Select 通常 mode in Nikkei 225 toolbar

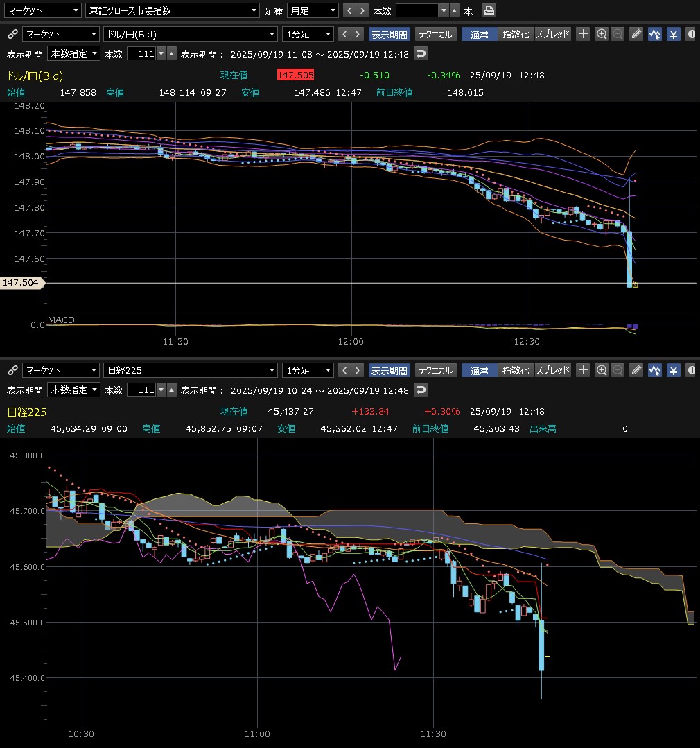click(x=479, y=371)
